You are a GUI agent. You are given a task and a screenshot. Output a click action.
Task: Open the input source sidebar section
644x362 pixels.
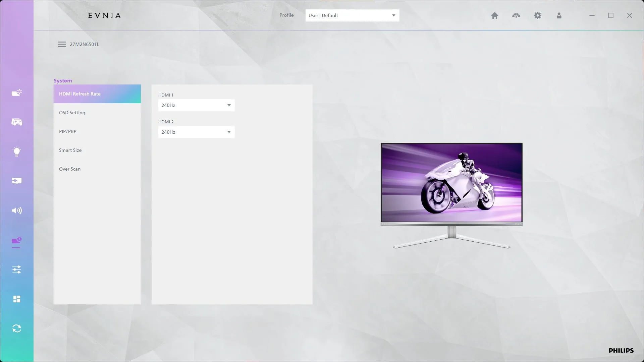[x=17, y=181]
